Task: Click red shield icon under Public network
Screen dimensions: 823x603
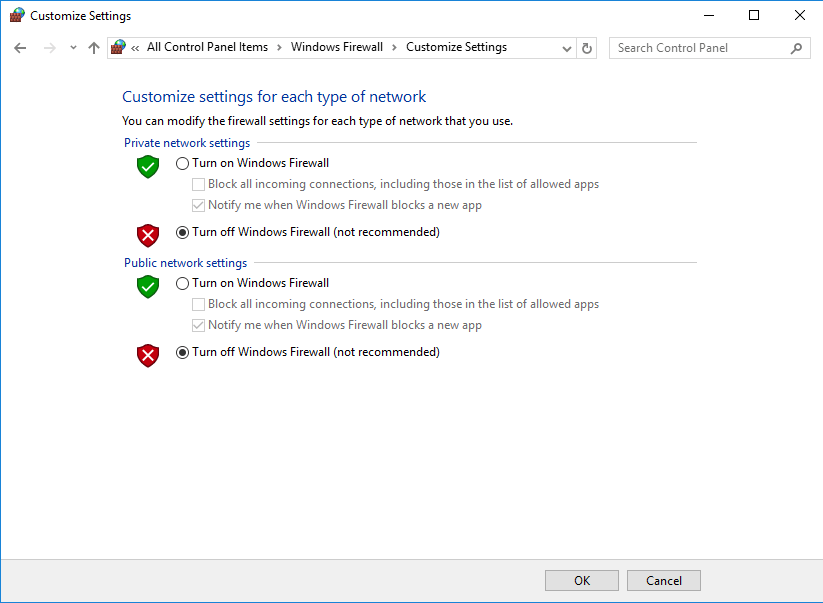Action: coord(148,355)
